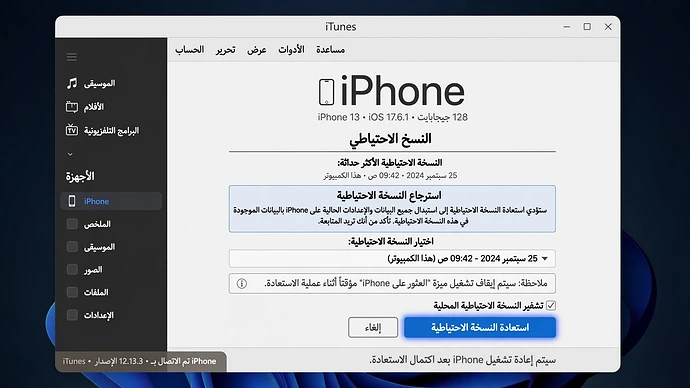Viewport: 690px width, 388px height.
Task: Click the Find My iPhone note text
Action: point(406,283)
